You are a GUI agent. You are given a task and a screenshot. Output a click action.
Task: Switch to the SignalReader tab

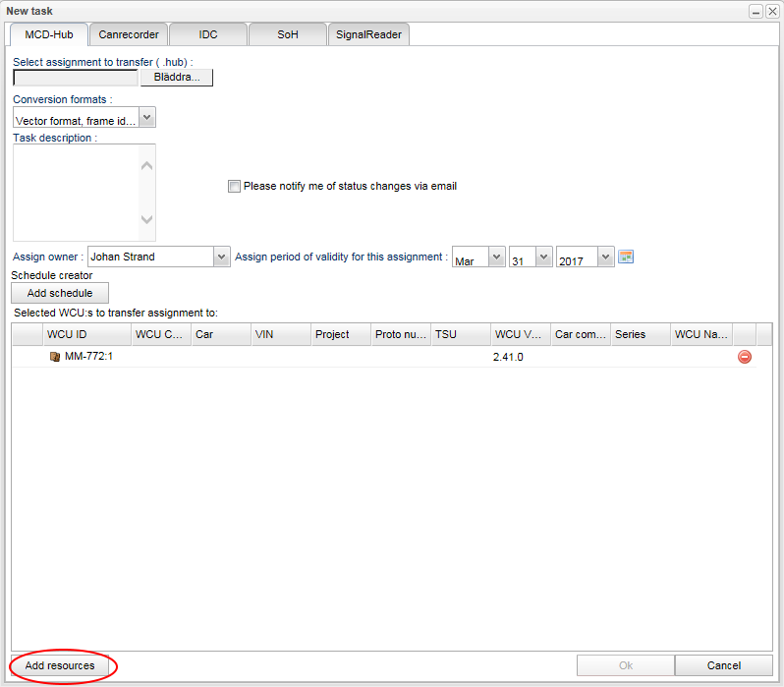click(368, 34)
